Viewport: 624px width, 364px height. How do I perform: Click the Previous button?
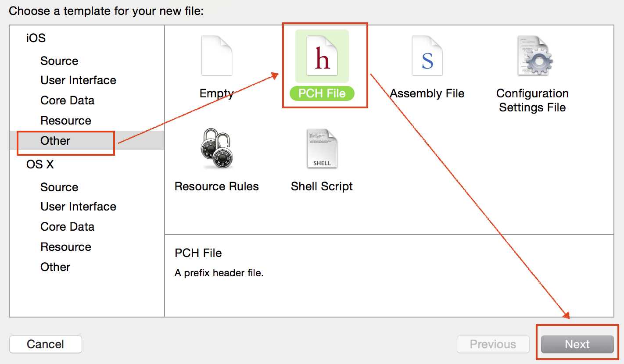pos(493,344)
